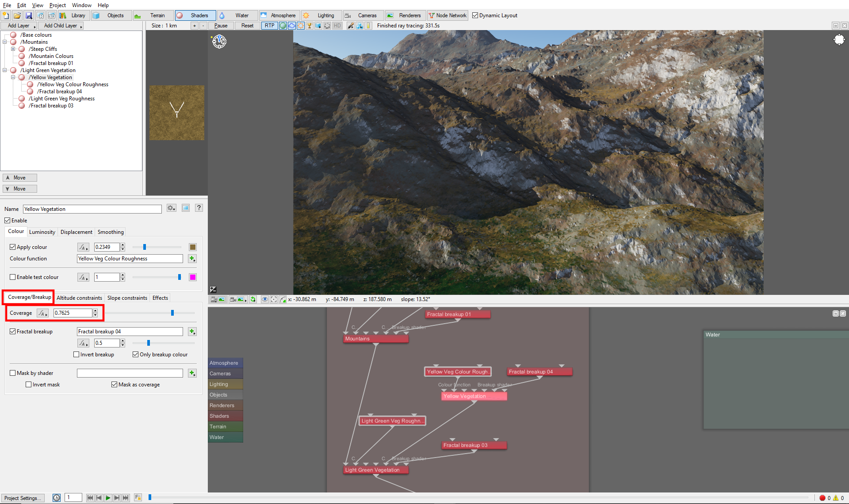Click green plus icon beside Fractal breakup field

point(192,332)
